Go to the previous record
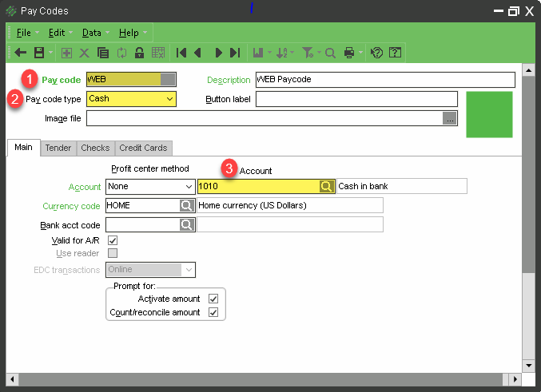 197,53
